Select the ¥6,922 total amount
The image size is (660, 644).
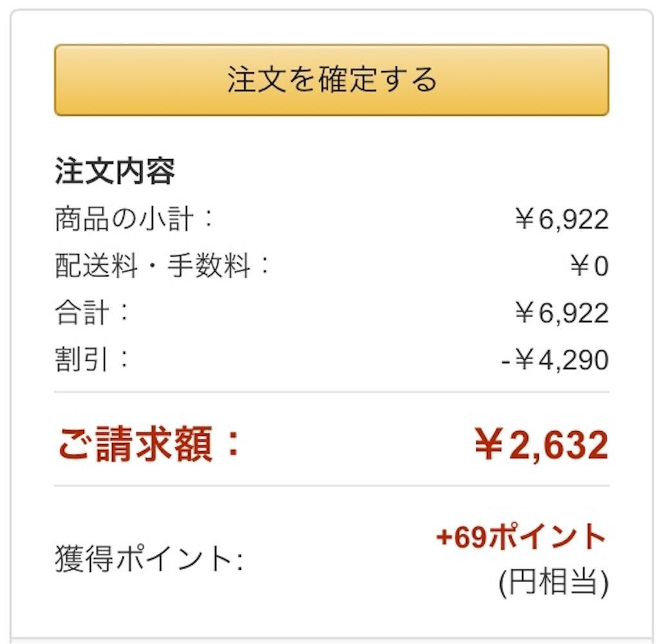pos(562,311)
